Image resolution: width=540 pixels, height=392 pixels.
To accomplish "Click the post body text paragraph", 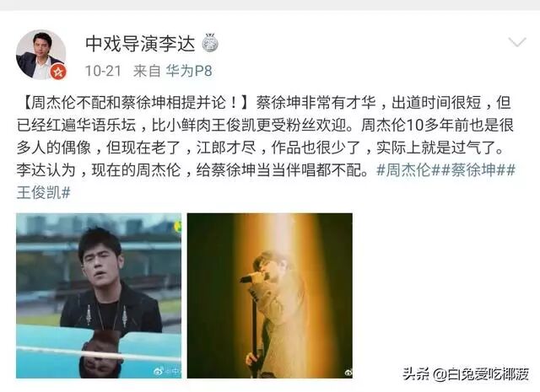I will 265,148.
